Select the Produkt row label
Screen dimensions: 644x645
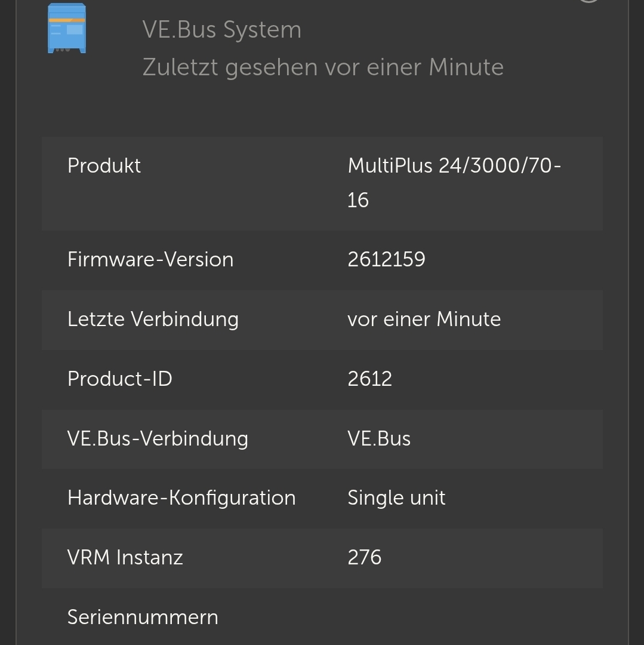point(104,165)
